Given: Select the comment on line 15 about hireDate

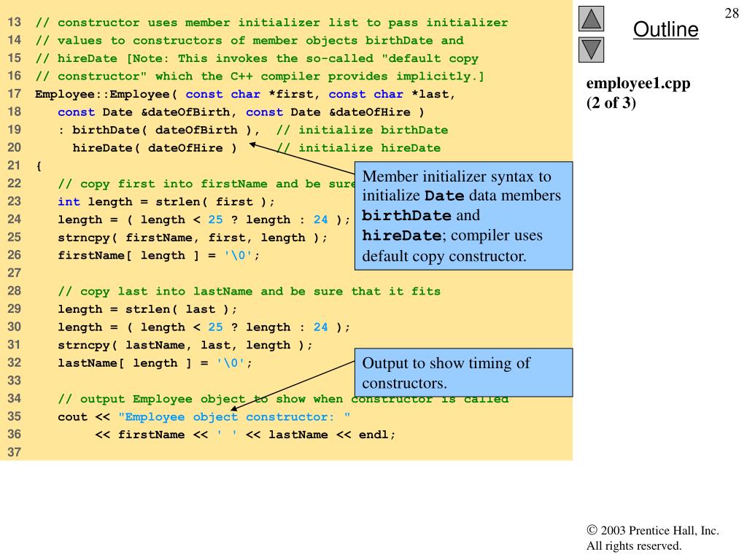Looking at the screenshot, I should [x=257, y=58].
